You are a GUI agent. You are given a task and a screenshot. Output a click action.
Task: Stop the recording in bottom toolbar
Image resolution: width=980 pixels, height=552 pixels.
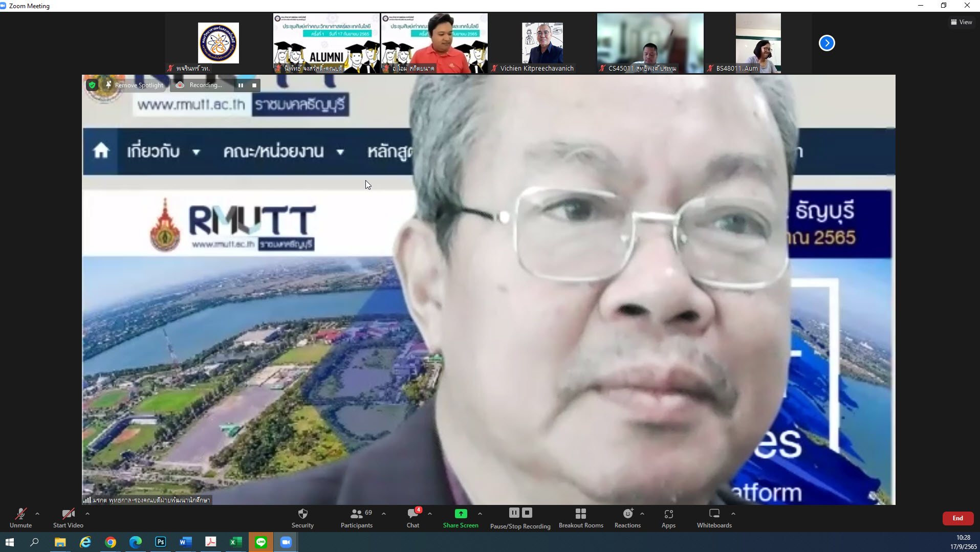click(527, 513)
